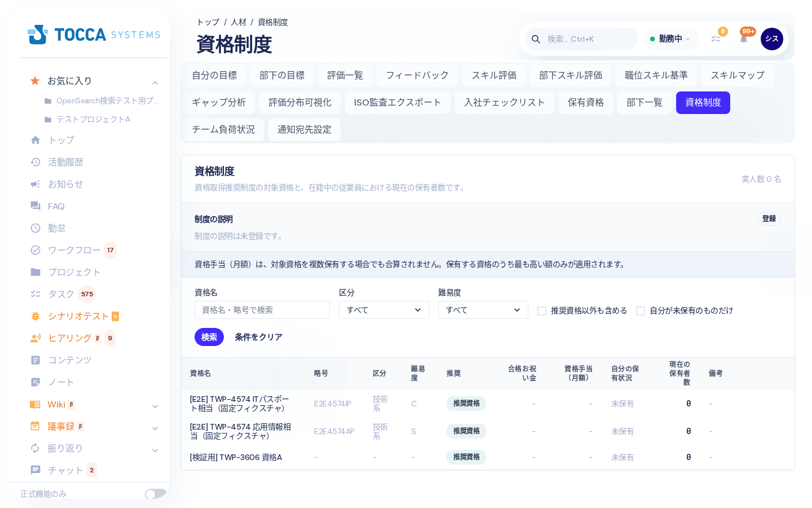The image size is (812, 508).
Task: Click トップ breadcrumb link
Action: pos(208,22)
